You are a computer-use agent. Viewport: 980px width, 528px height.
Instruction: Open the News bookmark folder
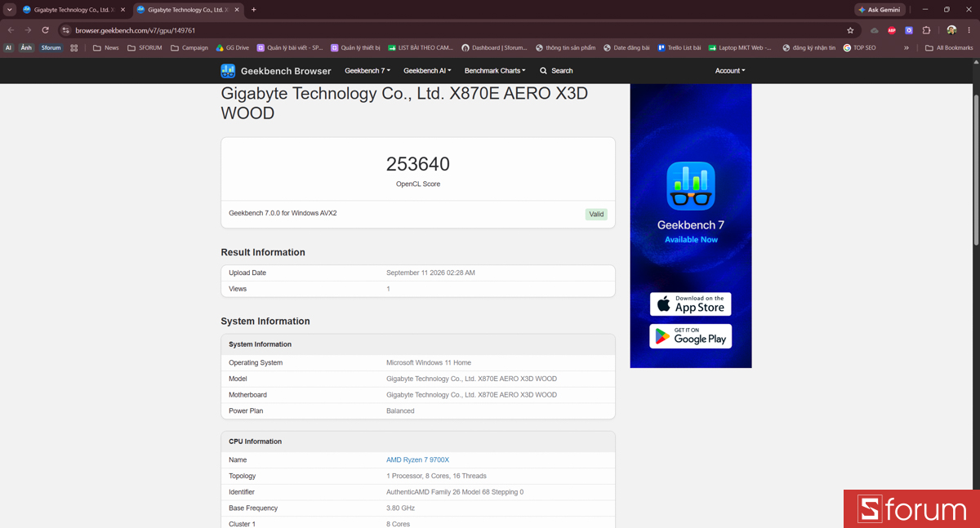[x=106, y=48]
